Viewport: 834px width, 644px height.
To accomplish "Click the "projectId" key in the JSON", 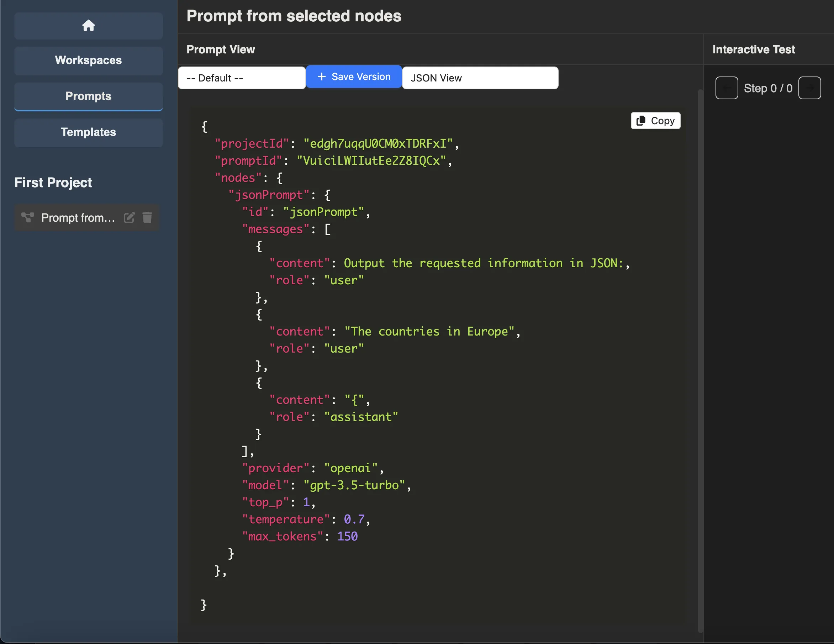I will (x=252, y=144).
